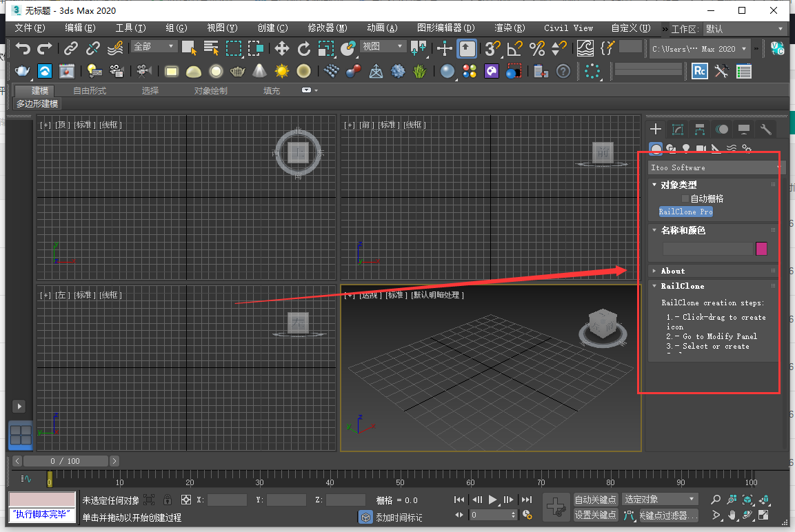
Task: Click the RailClone Pro button
Action: 685,211
